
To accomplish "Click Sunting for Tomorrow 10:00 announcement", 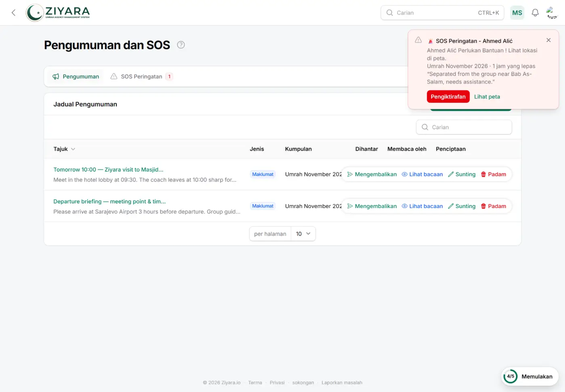I will coord(462,174).
